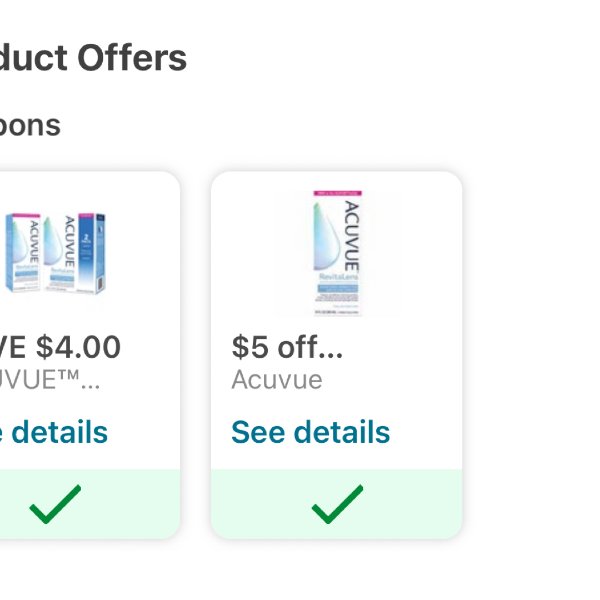Unclip the SAVE $4.00 coupon green bar
The image size is (600, 600).
pos(90,504)
